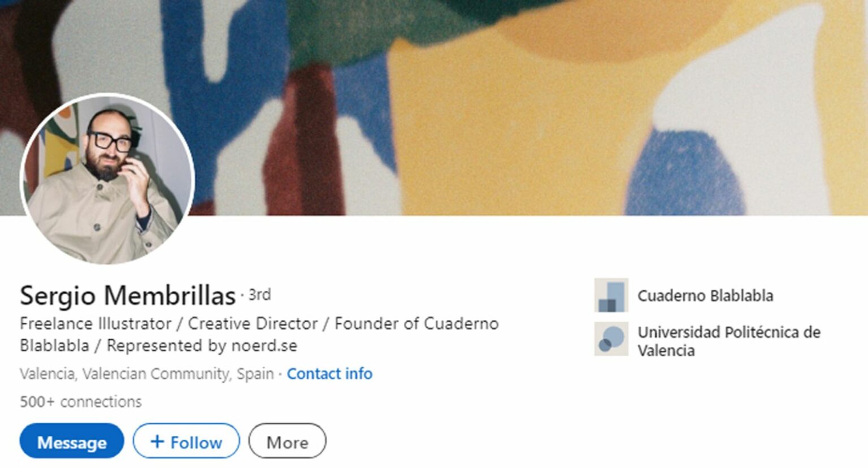Click the Message button
The image size is (868, 468).
coord(71,441)
